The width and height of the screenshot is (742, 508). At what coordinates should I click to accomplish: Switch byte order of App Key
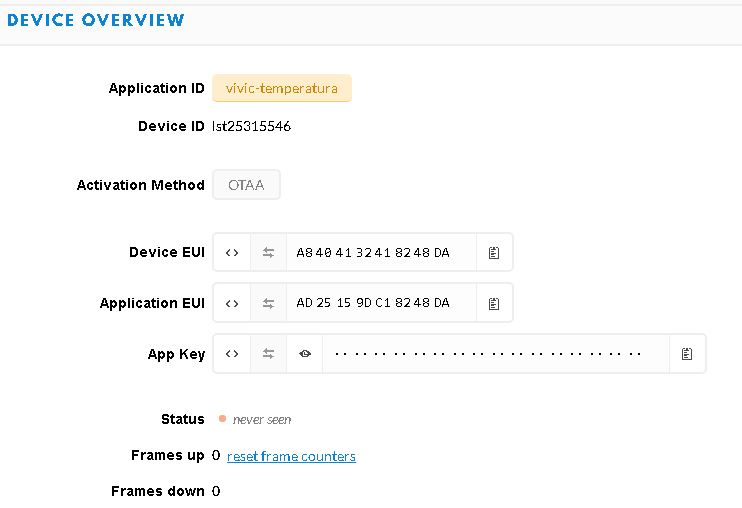[268, 354]
